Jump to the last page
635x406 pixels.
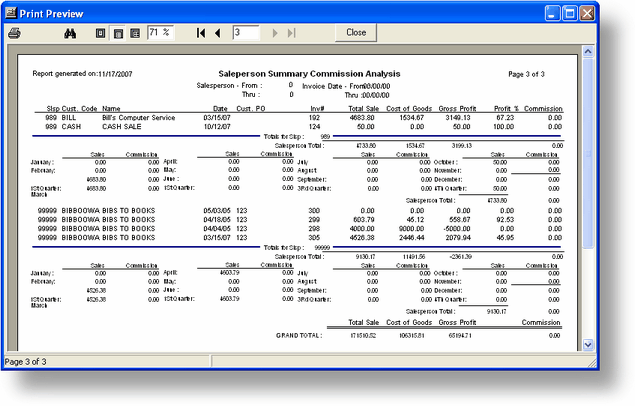(292, 33)
